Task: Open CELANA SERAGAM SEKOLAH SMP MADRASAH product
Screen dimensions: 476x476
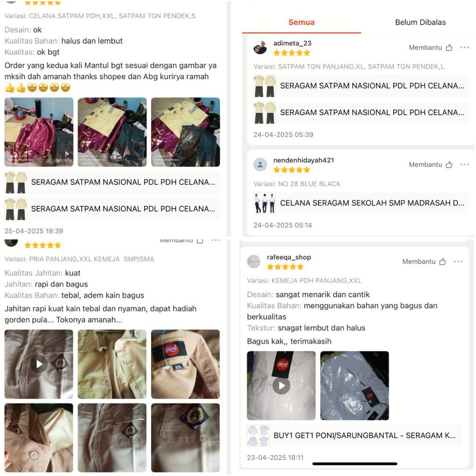Action: click(361, 203)
